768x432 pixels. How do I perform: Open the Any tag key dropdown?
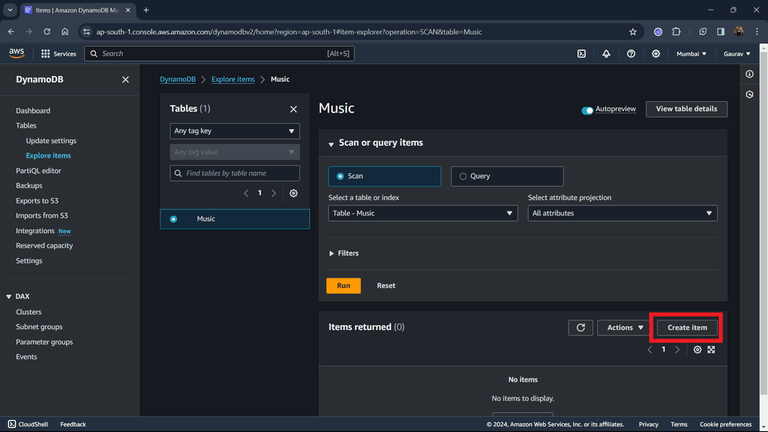tap(235, 131)
